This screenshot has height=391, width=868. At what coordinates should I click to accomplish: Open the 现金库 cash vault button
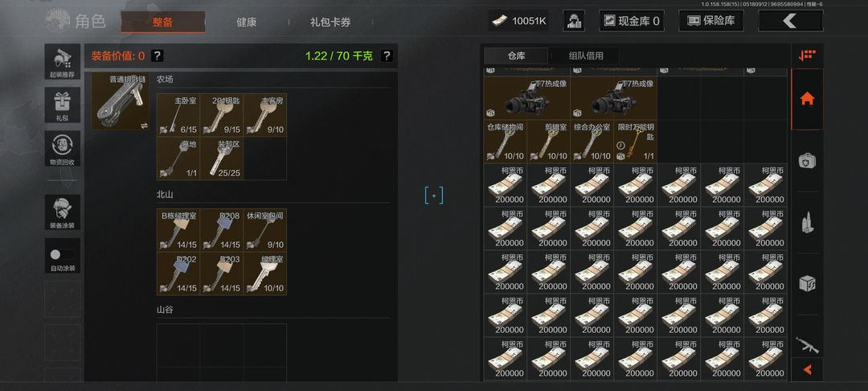pyautogui.click(x=632, y=21)
